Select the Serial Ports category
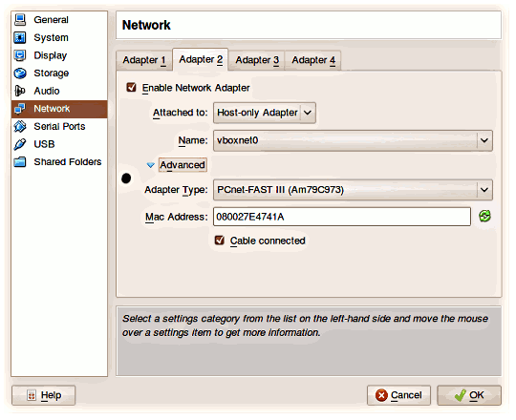Screen dimensions: 516x420 (x=59, y=126)
